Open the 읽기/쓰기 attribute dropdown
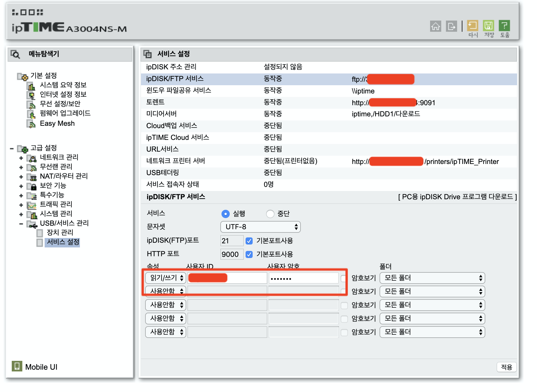The height and width of the screenshot is (392, 537). click(166, 278)
